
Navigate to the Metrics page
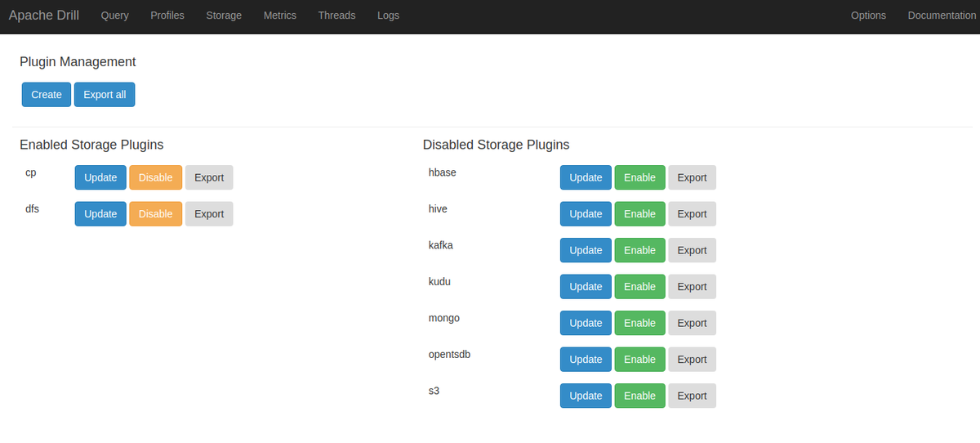[x=280, y=16]
